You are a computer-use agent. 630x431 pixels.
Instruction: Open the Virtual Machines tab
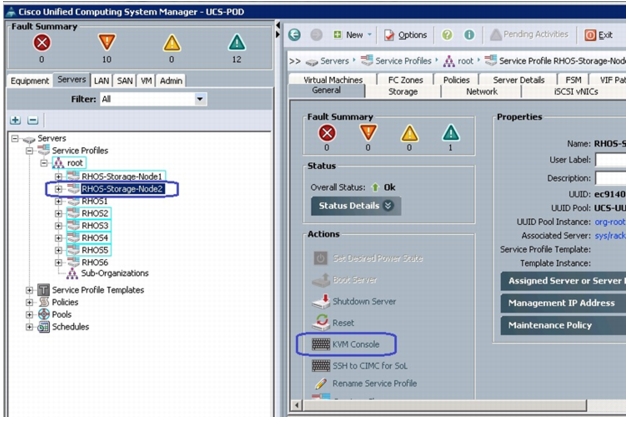click(333, 80)
